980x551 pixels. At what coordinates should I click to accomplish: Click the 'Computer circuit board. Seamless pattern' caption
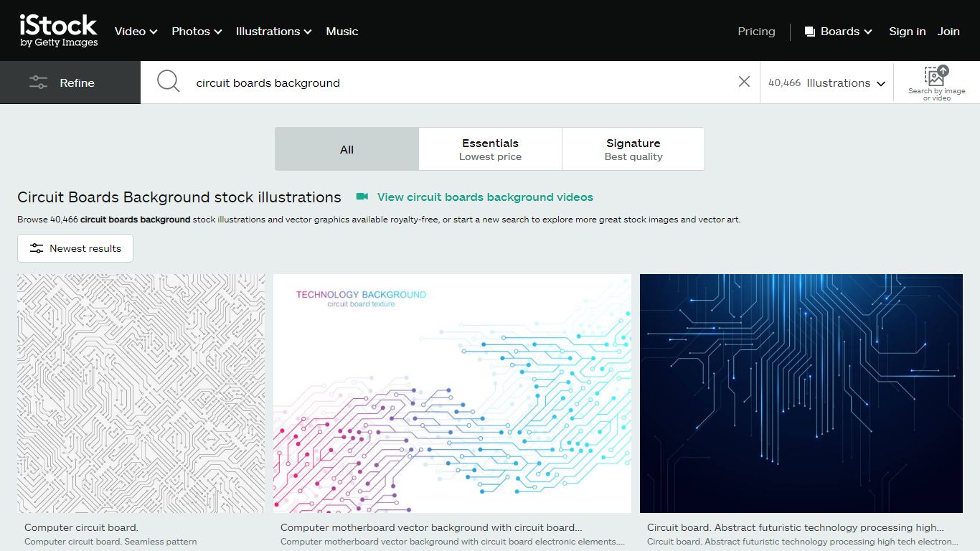[x=110, y=542]
